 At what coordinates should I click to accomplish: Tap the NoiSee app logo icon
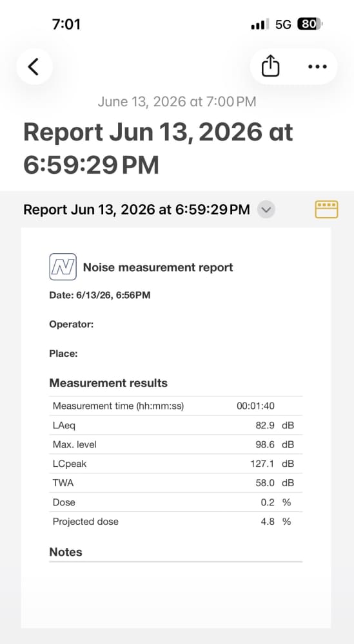point(63,267)
